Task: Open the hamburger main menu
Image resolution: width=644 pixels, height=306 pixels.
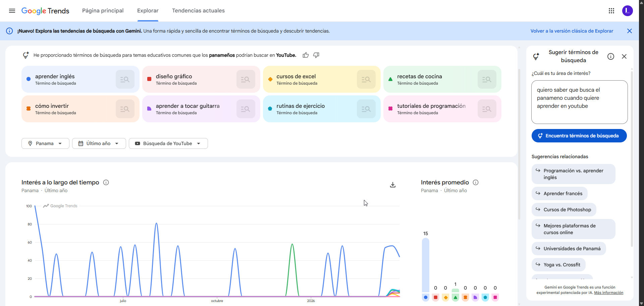Action: point(12,11)
